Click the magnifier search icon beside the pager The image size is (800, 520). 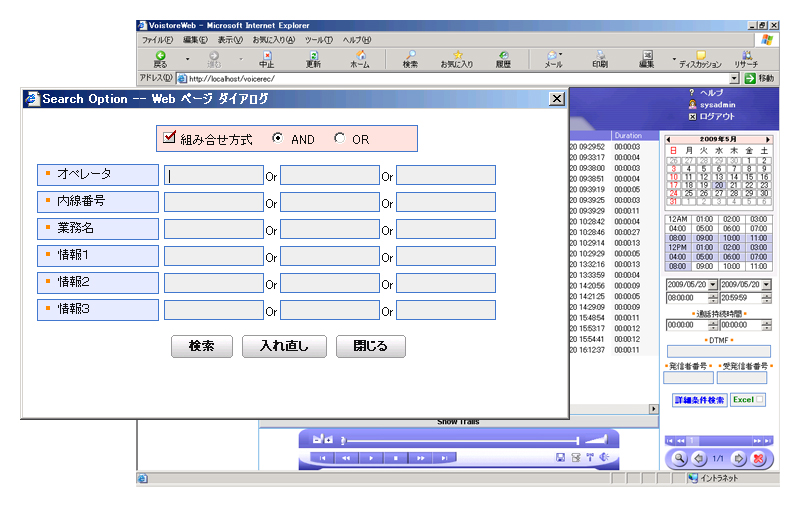pyautogui.click(x=679, y=458)
